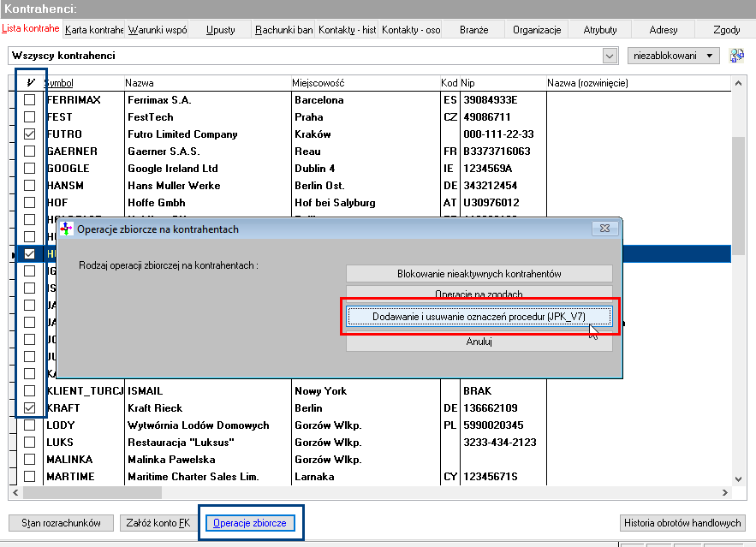Click the checkmark column header icon
The image size is (756, 547).
tap(30, 82)
